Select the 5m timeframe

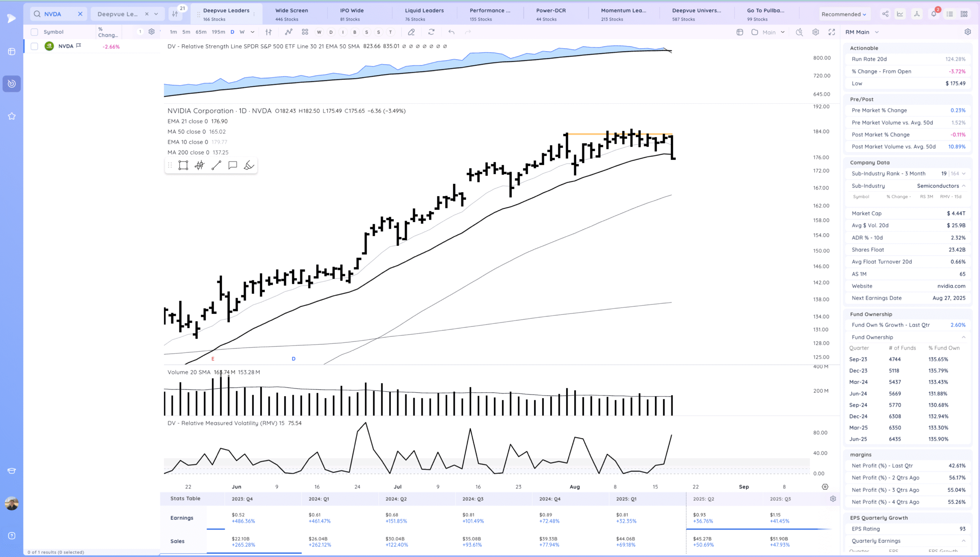(186, 32)
